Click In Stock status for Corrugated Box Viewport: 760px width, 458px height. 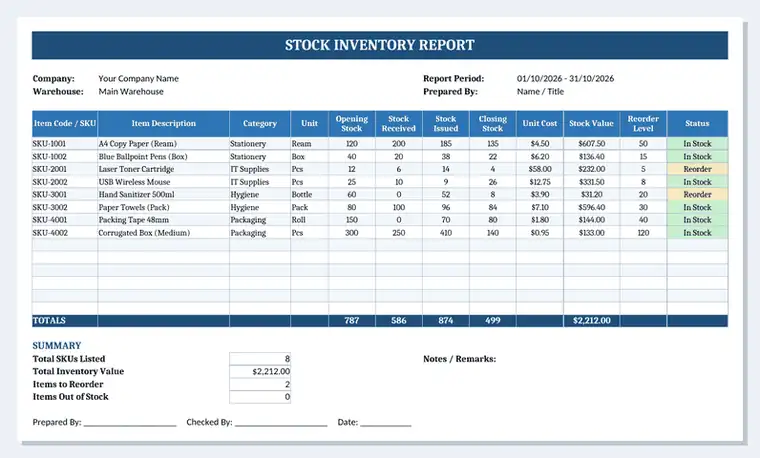[x=697, y=233]
